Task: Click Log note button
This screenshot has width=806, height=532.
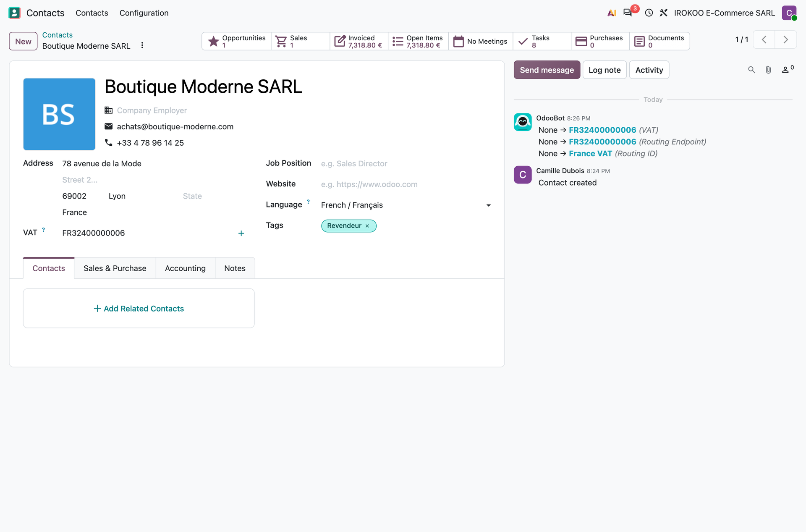Action: [604, 70]
